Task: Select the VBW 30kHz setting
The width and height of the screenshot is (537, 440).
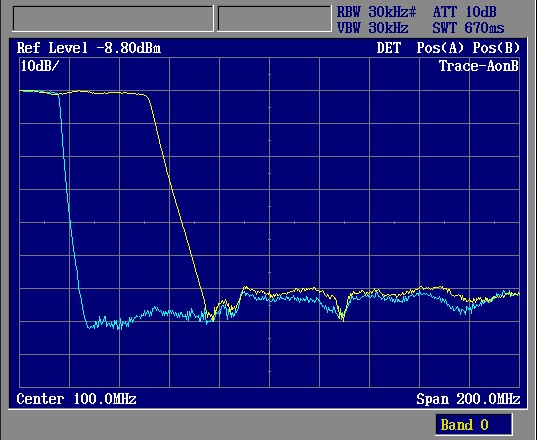Action: click(x=373, y=28)
